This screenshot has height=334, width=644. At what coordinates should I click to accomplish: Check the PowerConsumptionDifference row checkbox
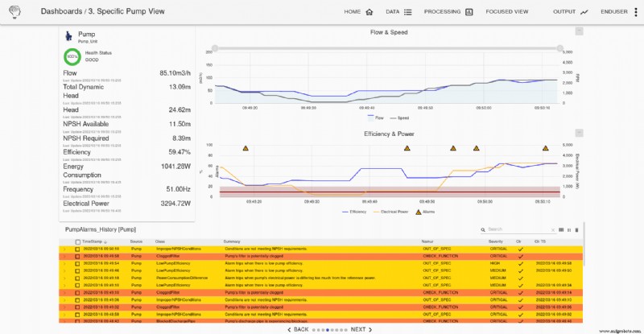point(77,278)
